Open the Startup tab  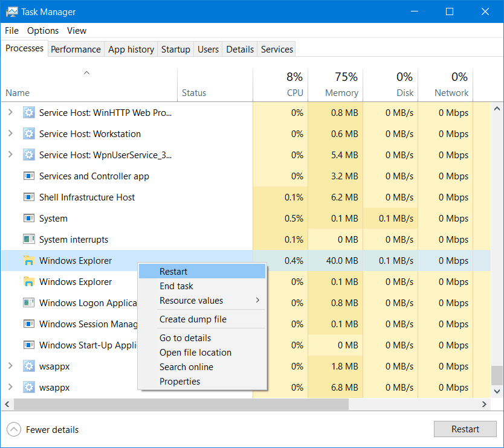tap(175, 49)
